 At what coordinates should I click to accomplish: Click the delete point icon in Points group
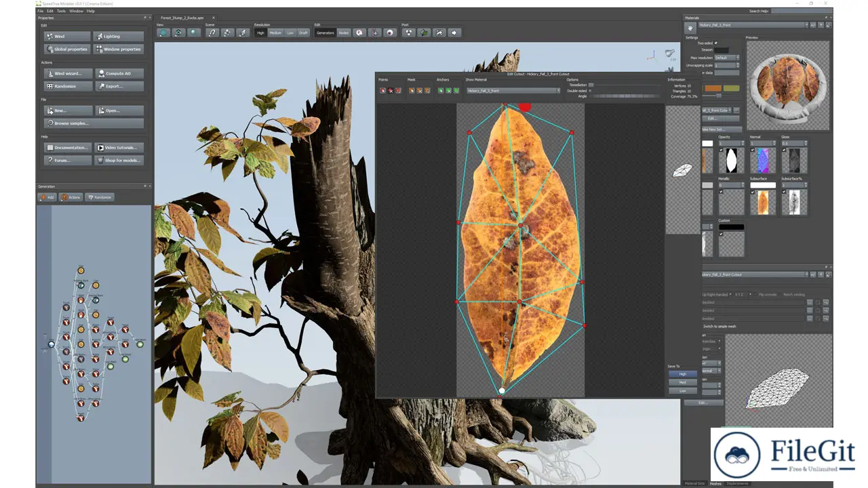pyautogui.click(x=391, y=89)
